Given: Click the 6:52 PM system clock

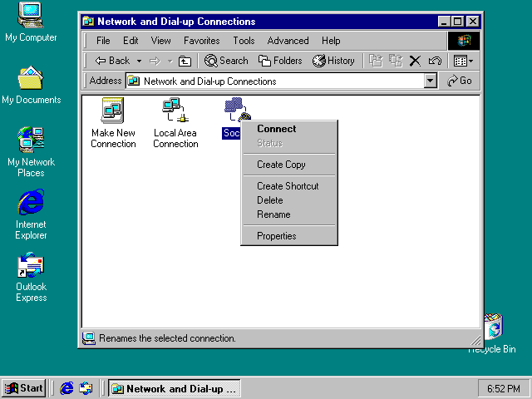Looking at the screenshot, I should coord(504,388).
